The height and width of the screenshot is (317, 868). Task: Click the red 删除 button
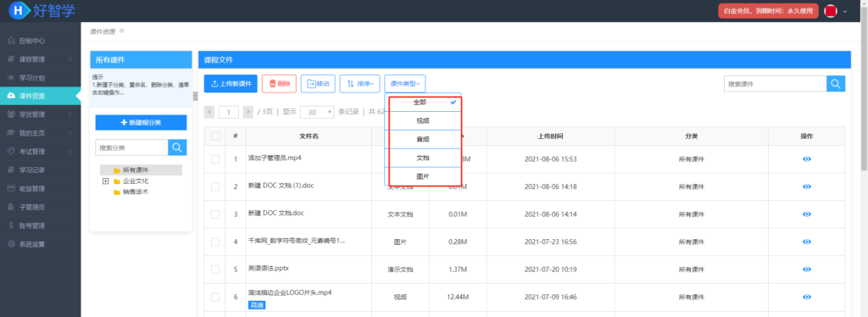click(x=279, y=84)
